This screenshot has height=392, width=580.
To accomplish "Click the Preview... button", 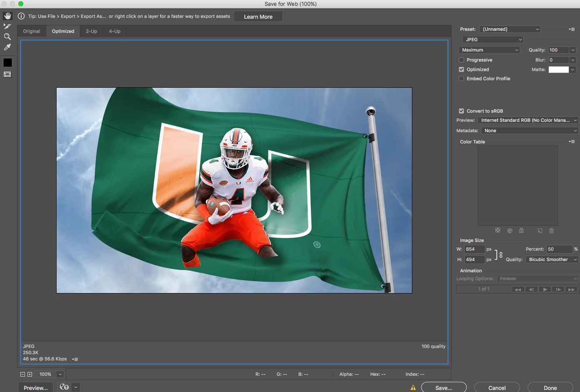I will 36,387.
